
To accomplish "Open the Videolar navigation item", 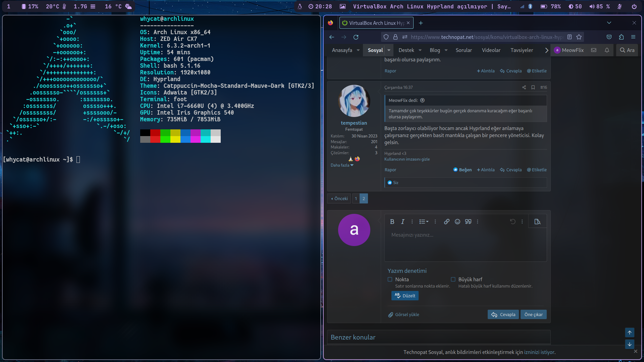I will 491,50.
